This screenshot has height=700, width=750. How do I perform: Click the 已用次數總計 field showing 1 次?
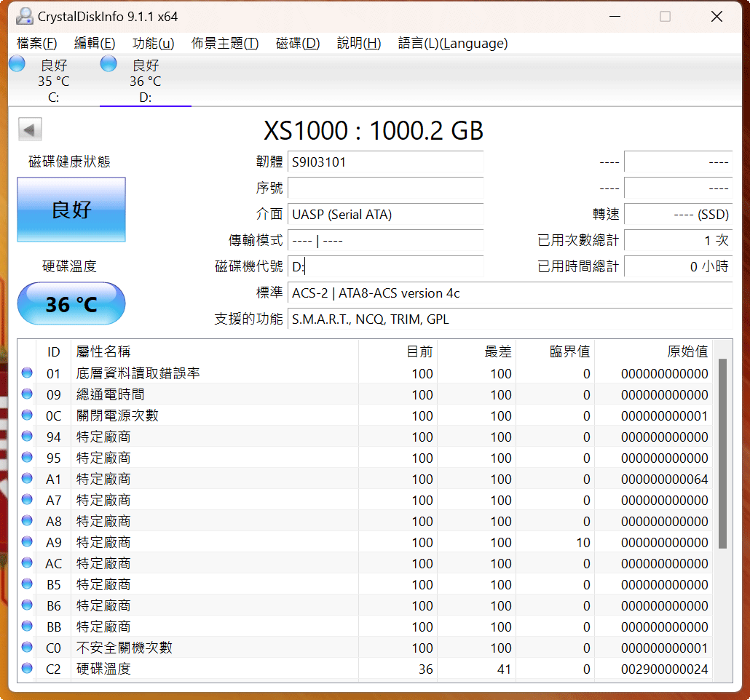678,240
